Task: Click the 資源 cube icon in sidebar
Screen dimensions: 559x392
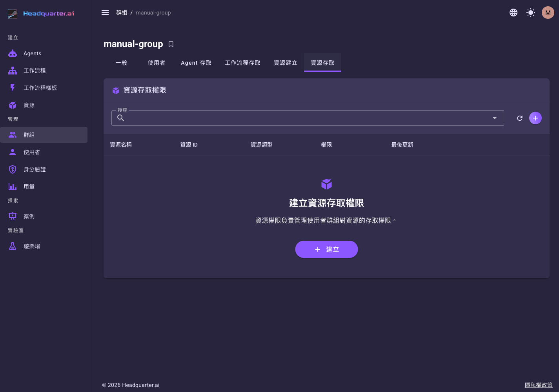Action: pyautogui.click(x=13, y=105)
